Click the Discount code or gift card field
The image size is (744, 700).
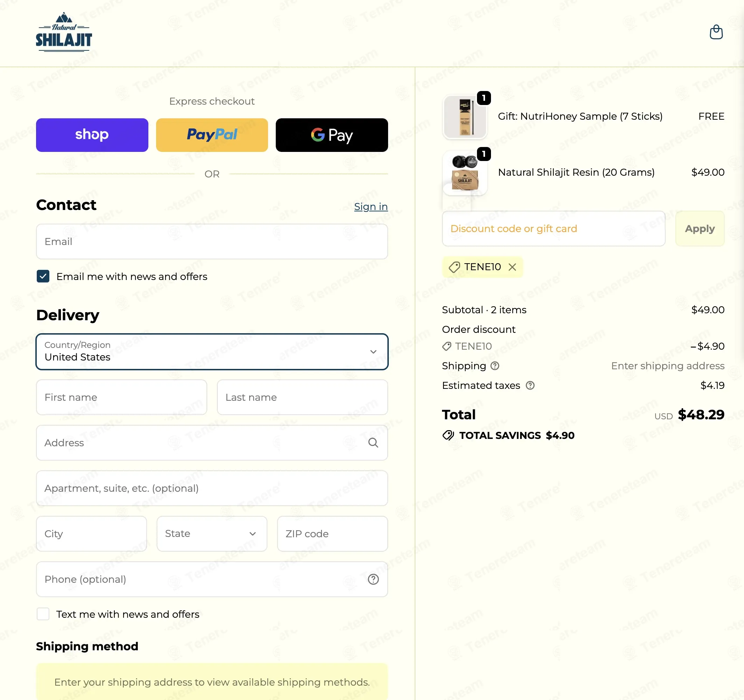[x=554, y=228]
